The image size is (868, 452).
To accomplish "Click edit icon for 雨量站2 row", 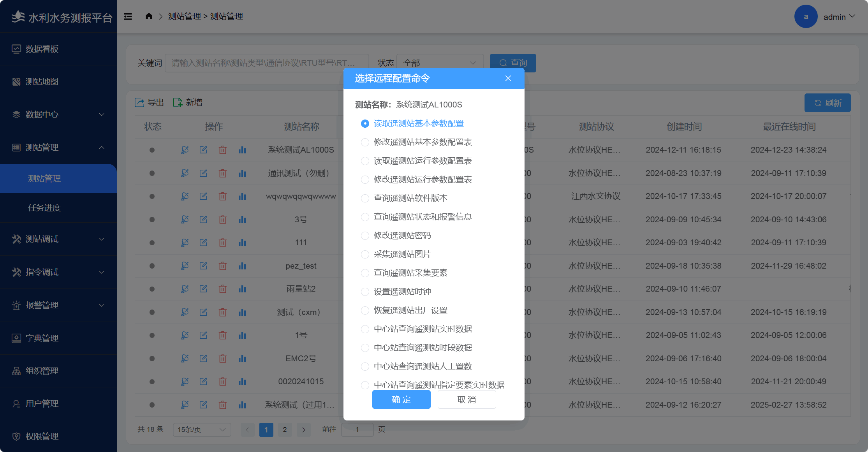I will tap(203, 289).
